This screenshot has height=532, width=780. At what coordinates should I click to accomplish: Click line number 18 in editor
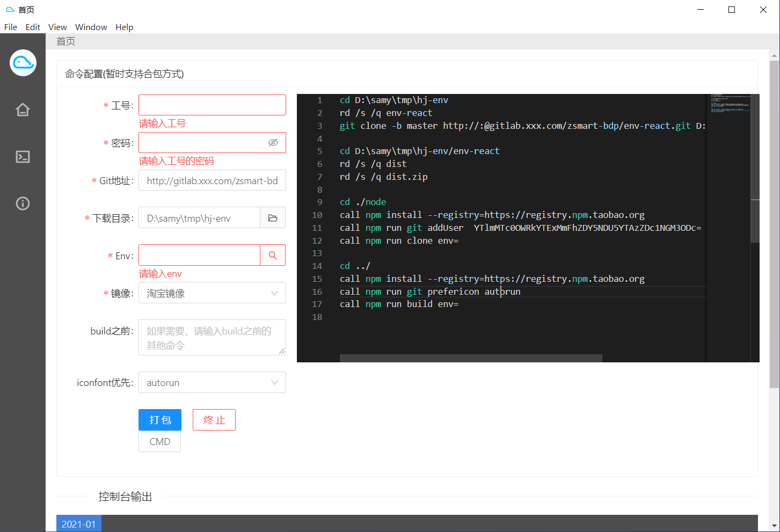pyautogui.click(x=317, y=317)
